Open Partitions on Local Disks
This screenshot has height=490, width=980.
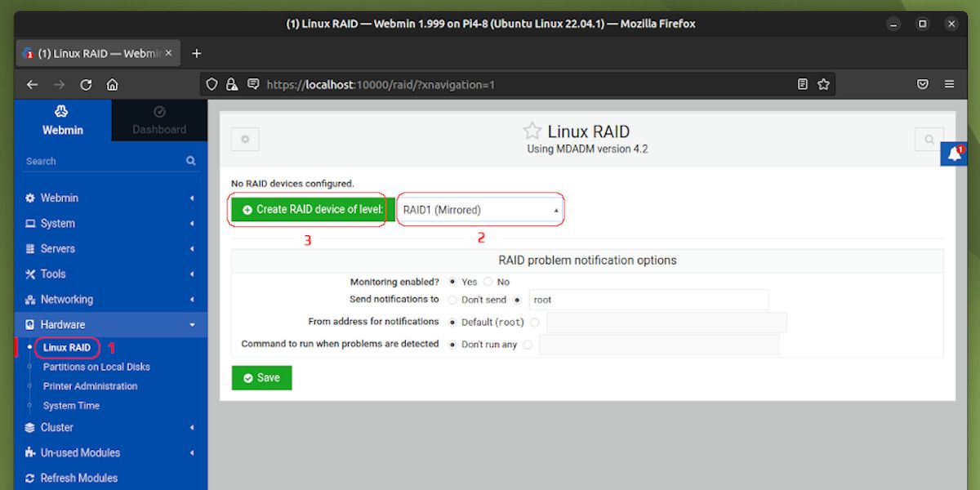coord(96,366)
